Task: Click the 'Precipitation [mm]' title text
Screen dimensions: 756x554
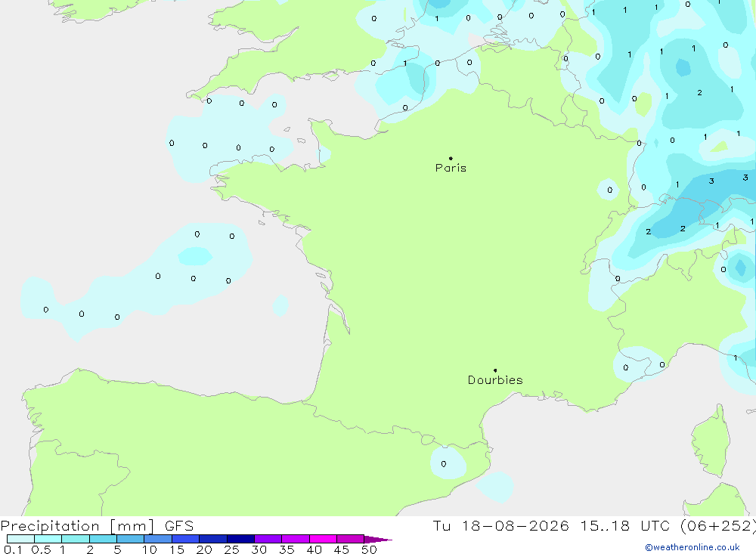Action: coord(77,525)
